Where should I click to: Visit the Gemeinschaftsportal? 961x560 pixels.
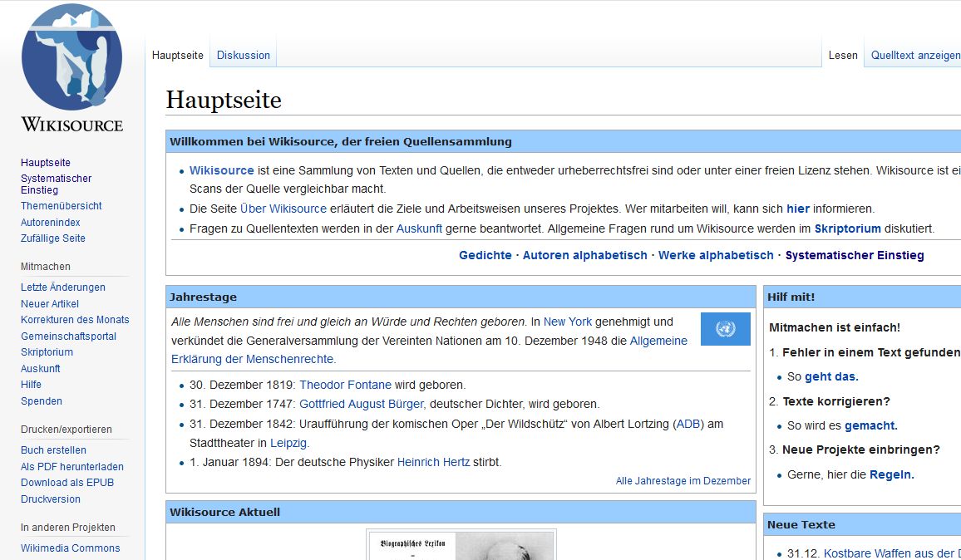coord(69,336)
